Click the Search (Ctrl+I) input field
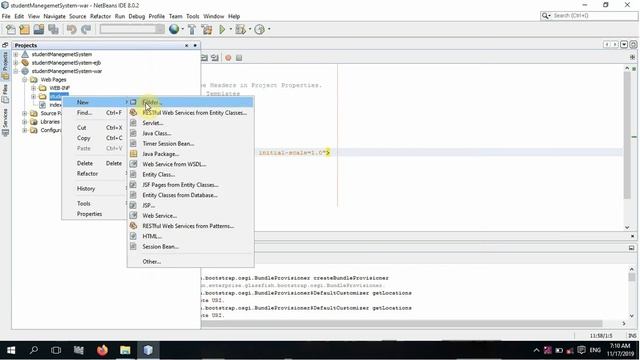The width and height of the screenshot is (640, 360). pyautogui.click(x=594, y=16)
